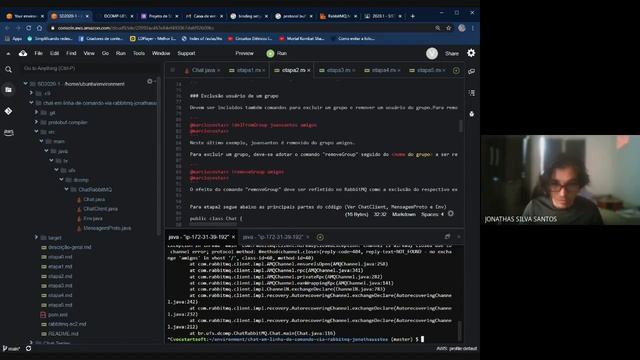Open file tree settings gear
Screen dimensions: 640x360
pyautogui.click(x=150, y=82)
